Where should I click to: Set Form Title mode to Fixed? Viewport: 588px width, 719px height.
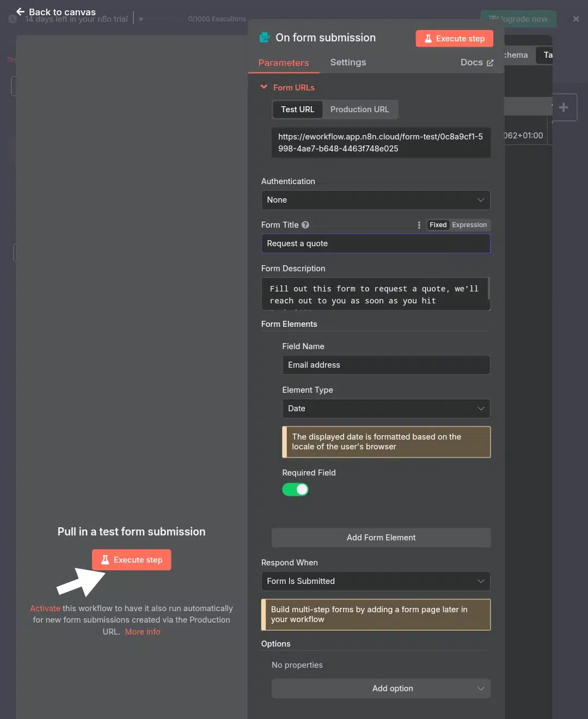438,225
